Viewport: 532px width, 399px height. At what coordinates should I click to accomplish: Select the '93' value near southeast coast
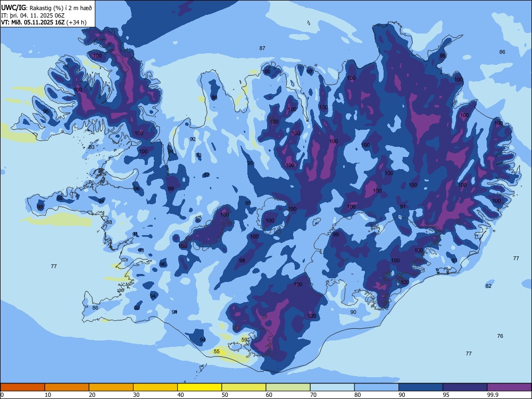tap(454, 260)
